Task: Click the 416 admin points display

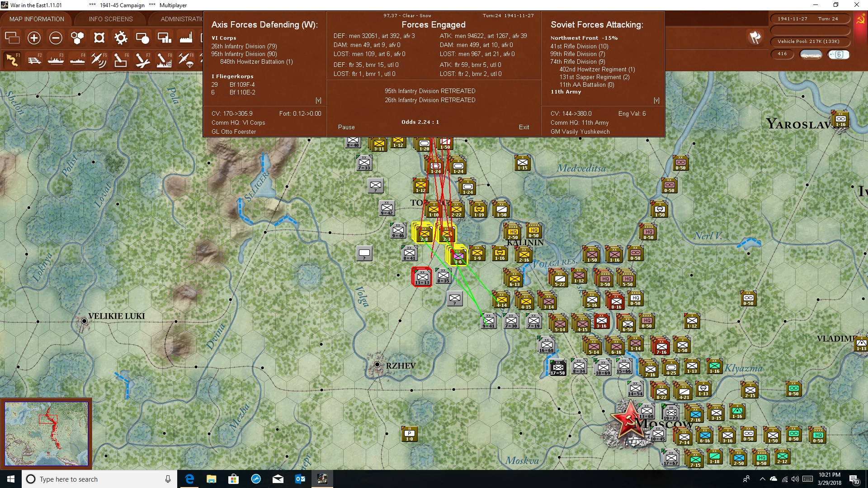Action: click(782, 54)
